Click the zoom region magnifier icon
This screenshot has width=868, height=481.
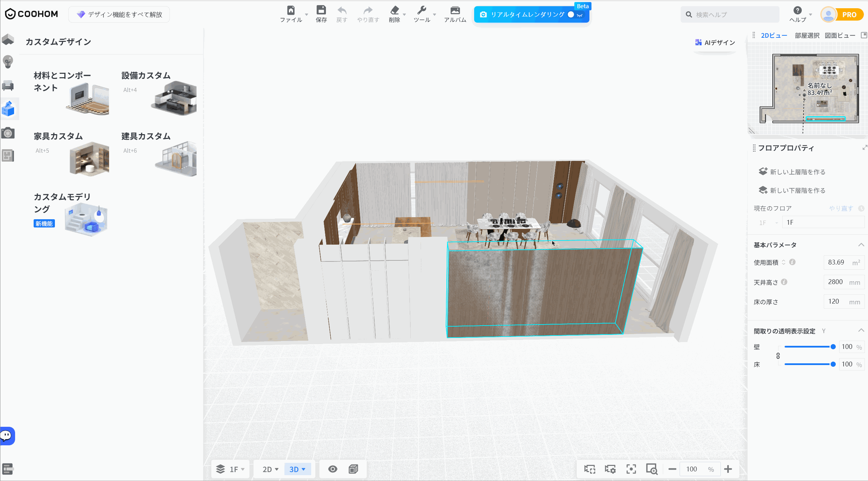(x=652, y=469)
